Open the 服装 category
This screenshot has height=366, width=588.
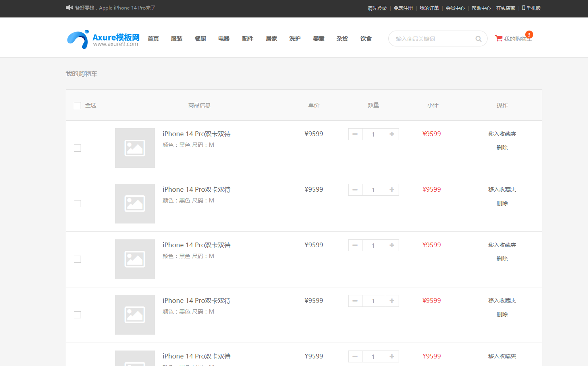[x=177, y=39]
